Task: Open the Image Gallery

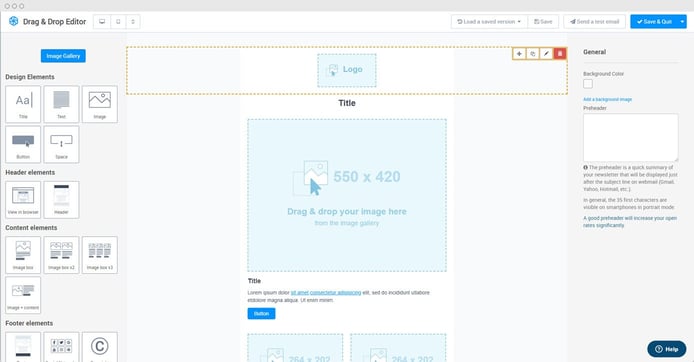Action: 63,56
